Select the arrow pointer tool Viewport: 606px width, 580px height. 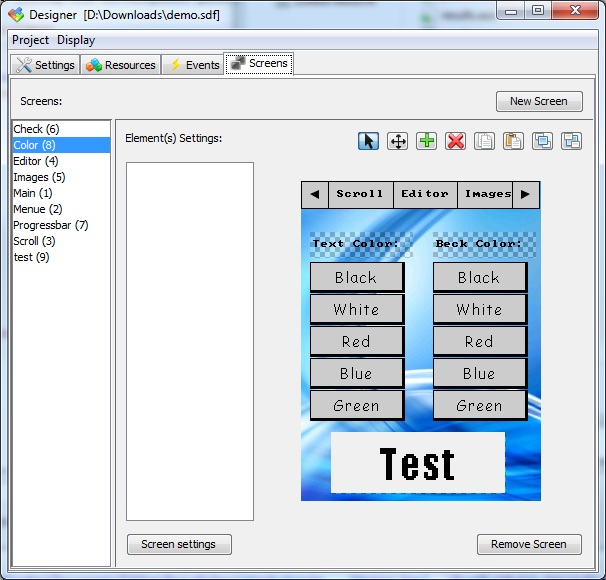(x=368, y=141)
